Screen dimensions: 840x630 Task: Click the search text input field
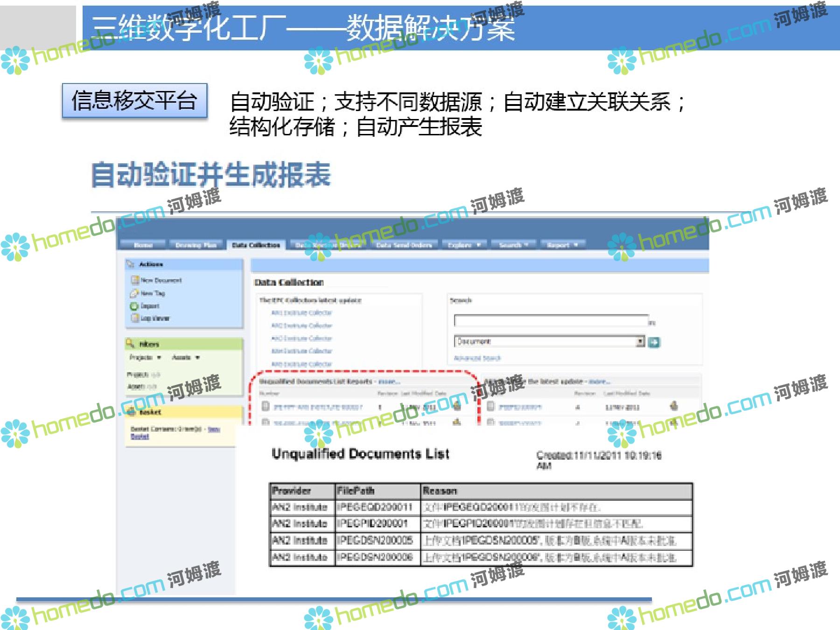(551, 321)
